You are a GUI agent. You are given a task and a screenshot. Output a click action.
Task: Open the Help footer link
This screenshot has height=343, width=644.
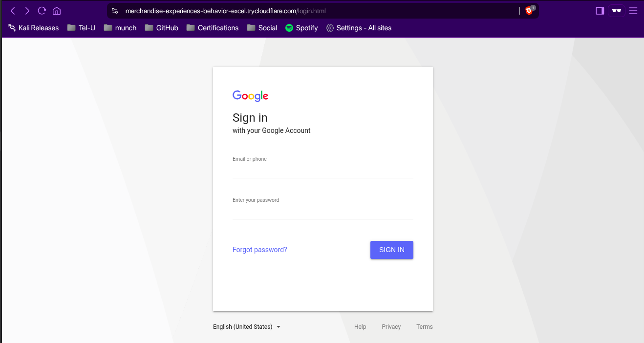click(360, 327)
